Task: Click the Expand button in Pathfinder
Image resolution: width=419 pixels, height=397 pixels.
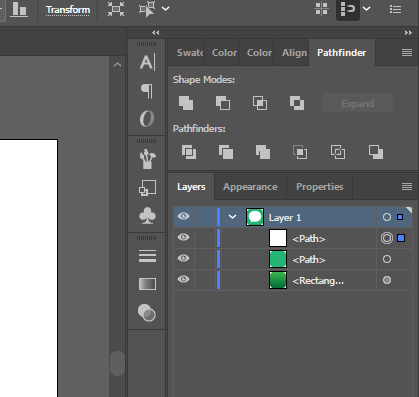Action: tap(357, 104)
